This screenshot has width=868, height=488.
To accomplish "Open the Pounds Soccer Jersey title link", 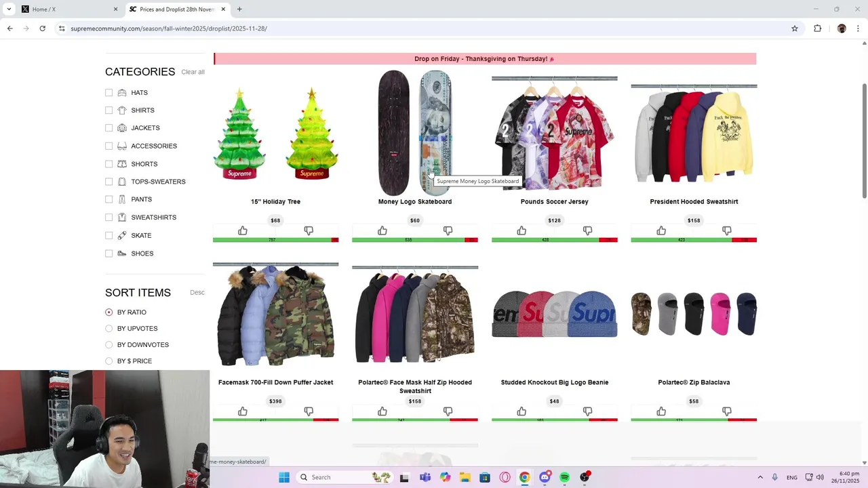I will 554,201.
